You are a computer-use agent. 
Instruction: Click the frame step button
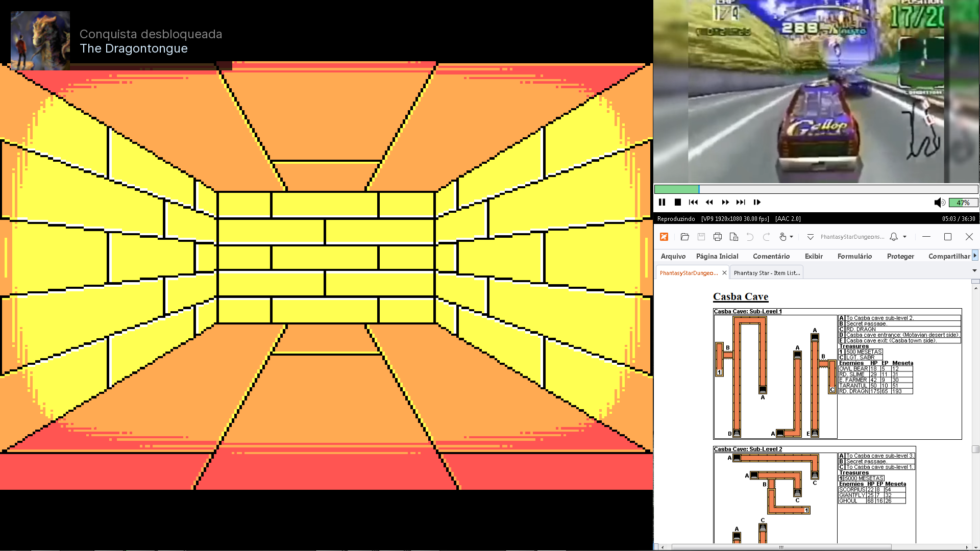(757, 203)
